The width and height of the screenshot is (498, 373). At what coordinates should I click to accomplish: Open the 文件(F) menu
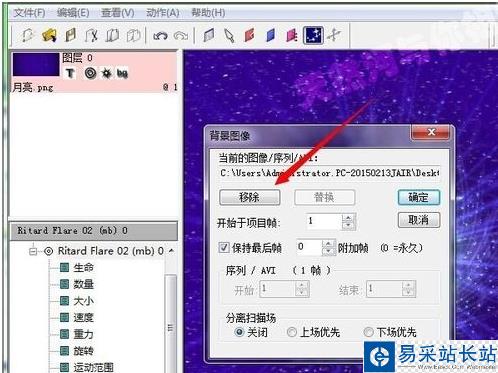click(x=29, y=13)
